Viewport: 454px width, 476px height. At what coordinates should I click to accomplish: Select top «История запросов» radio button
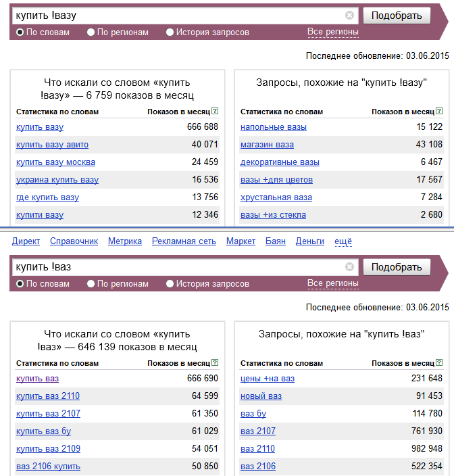pos(170,32)
